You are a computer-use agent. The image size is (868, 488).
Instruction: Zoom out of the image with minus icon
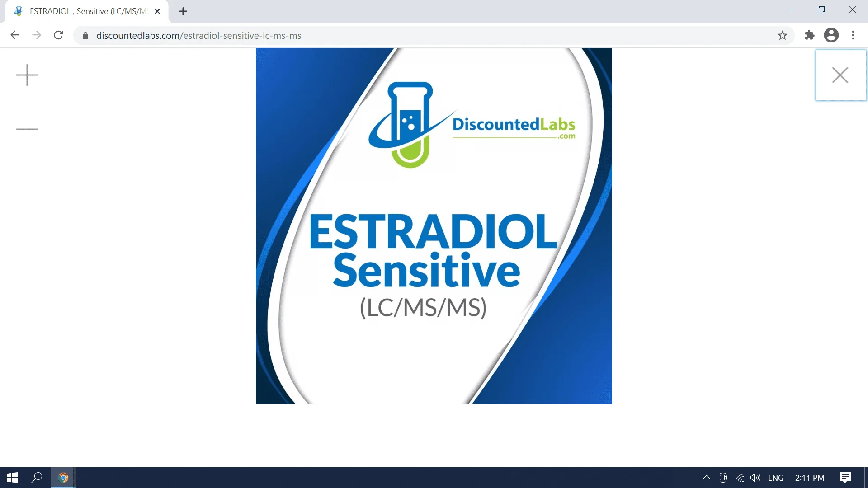click(27, 129)
